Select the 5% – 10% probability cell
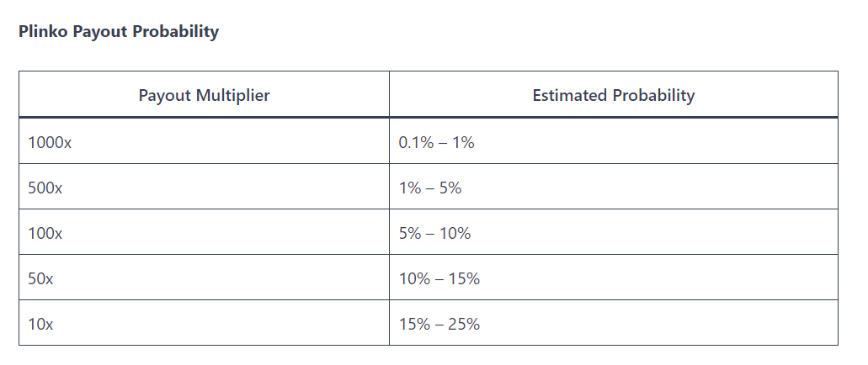The height and width of the screenshot is (365, 868). (614, 232)
